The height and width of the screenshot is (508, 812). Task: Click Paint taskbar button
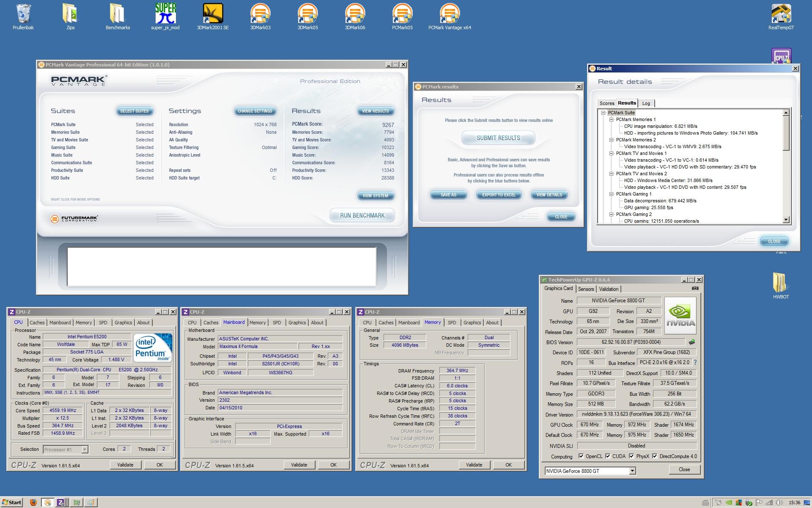91,502
